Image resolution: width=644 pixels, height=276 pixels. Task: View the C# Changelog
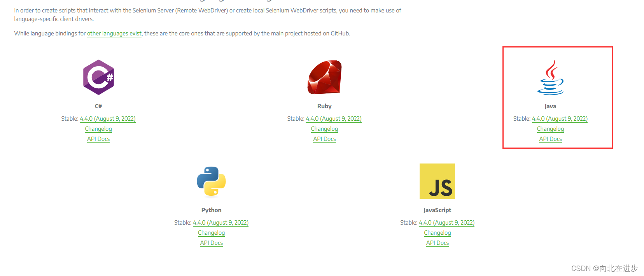(x=98, y=129)
